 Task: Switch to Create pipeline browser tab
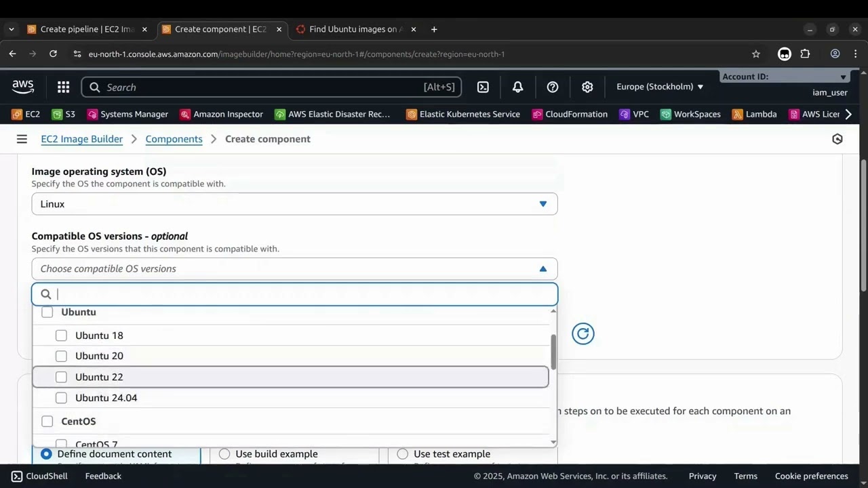point(87,29)
